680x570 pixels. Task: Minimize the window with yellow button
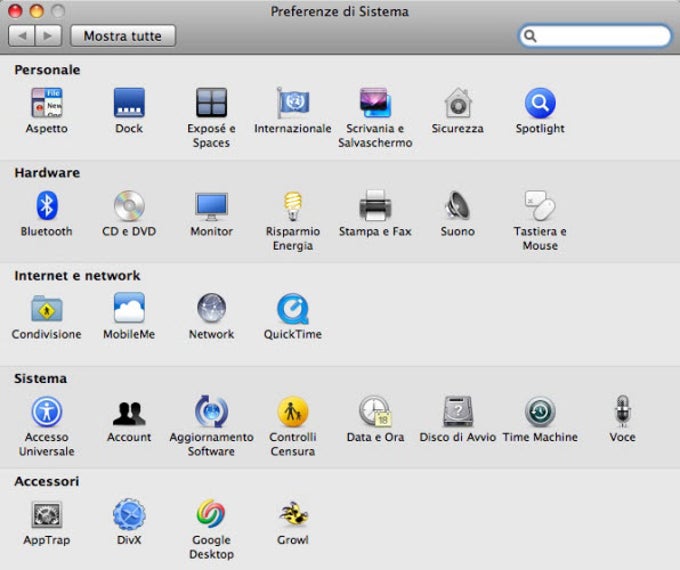(37, 11)
